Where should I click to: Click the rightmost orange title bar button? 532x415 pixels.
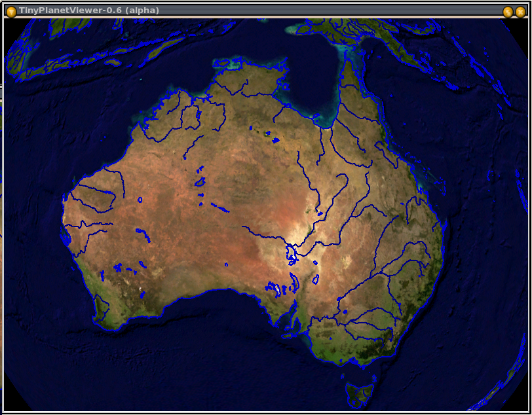520,11
